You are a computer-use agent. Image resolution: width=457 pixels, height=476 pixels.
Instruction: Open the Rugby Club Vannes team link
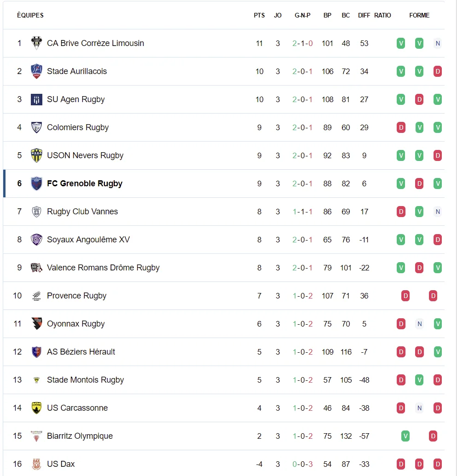(x=82, y=212)
